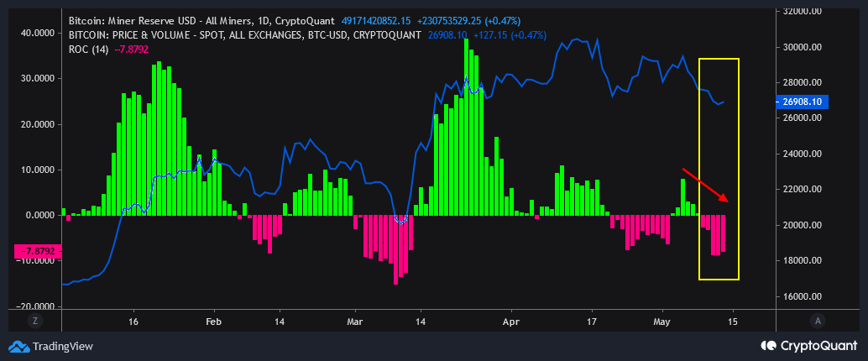Select the ROC (14) indicator legend

point(89,50)
